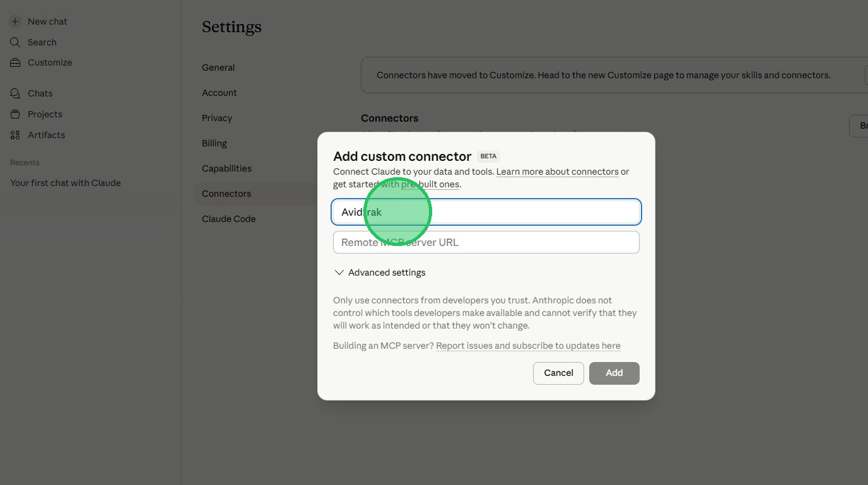Focus the Remote MCP server URL field

[x=486, y=242]
